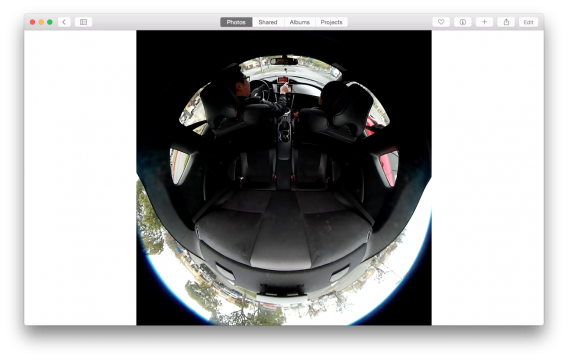Enter full screen with green button

(50, 22)
